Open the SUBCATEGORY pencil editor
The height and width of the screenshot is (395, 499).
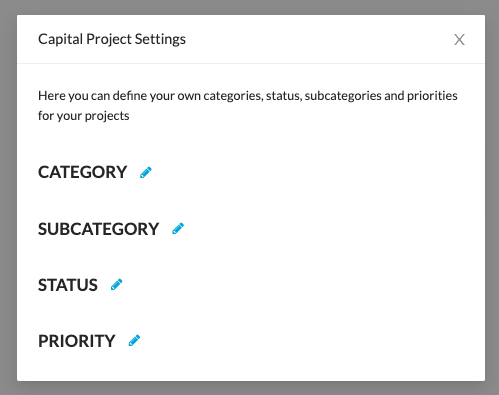click(178, 229)
